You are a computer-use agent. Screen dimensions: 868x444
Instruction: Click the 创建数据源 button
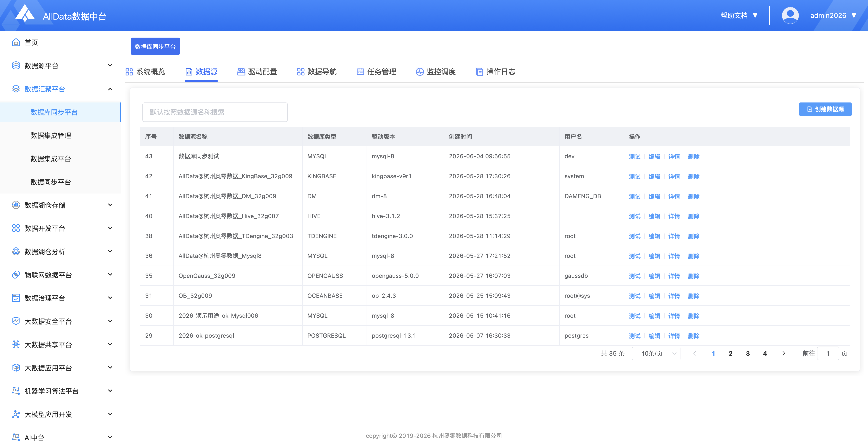point(825,109)
